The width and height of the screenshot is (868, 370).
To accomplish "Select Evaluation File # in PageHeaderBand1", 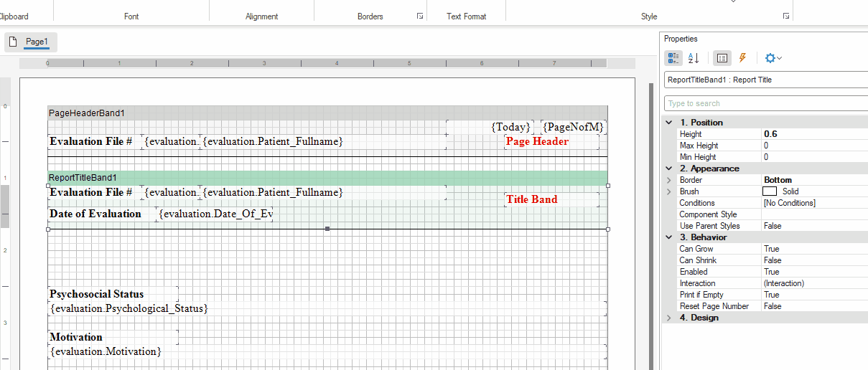I will pos(91,141).
